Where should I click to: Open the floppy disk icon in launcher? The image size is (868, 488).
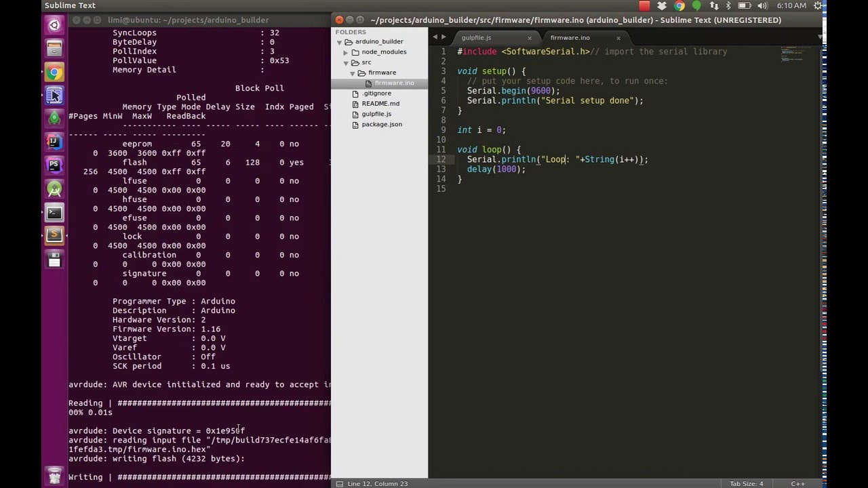coord(55,260)
